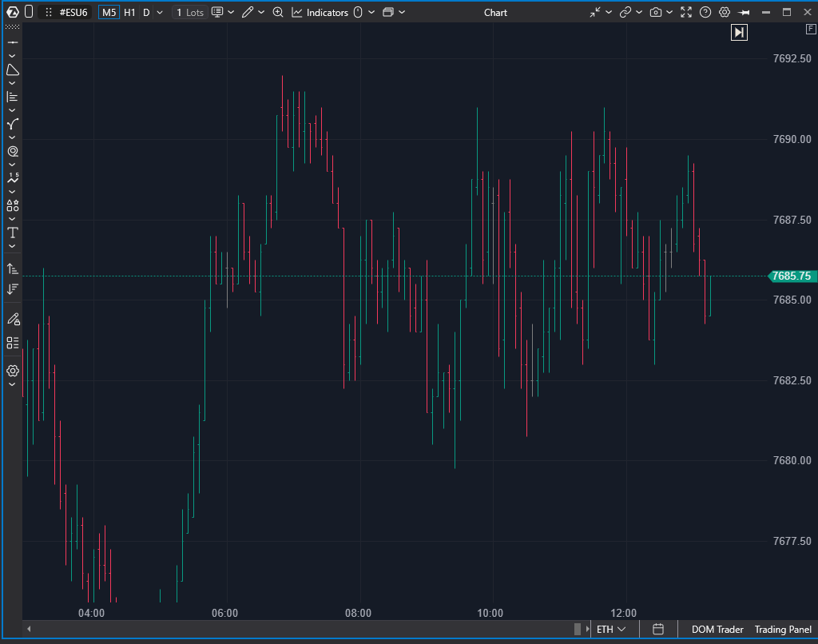Click the horizontal scrollbar thumb at bottom

578,629
